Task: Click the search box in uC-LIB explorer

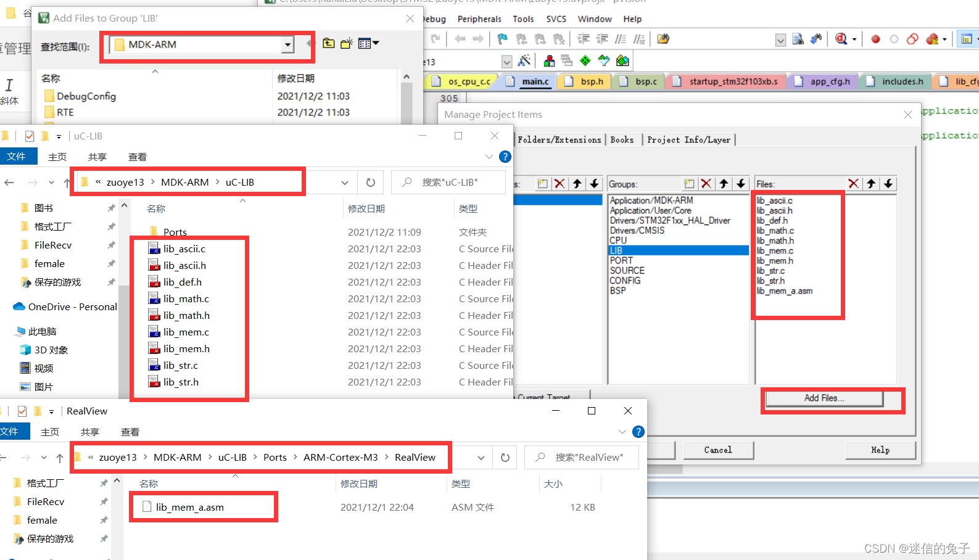Action: pos(448,183)
